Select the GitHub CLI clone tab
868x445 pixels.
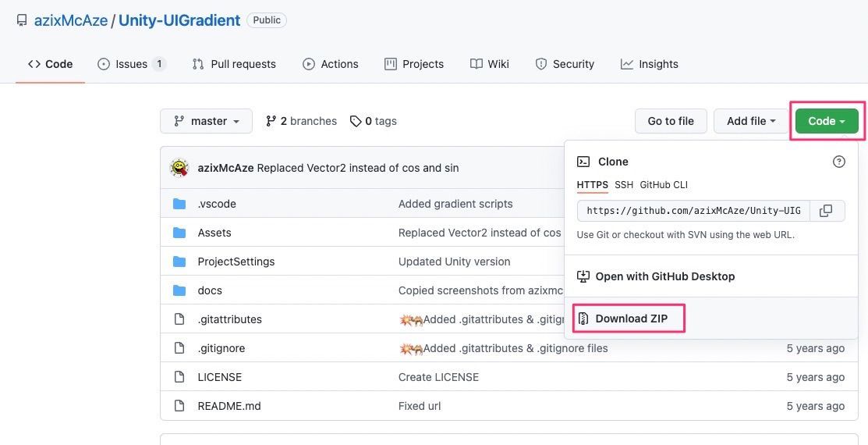[664, 185]
